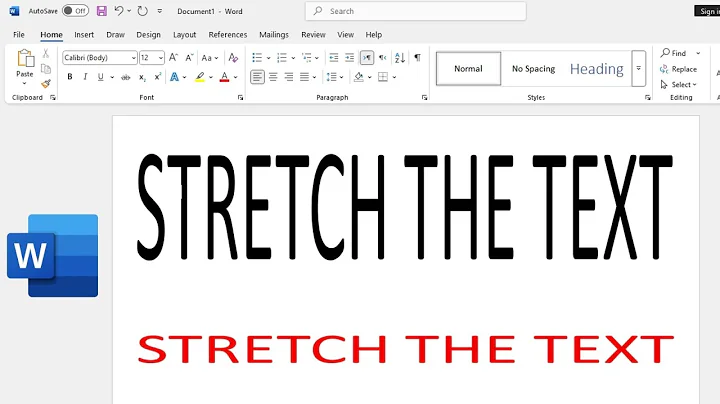Toggle Subscript formatting

click(x=142, y=77)
